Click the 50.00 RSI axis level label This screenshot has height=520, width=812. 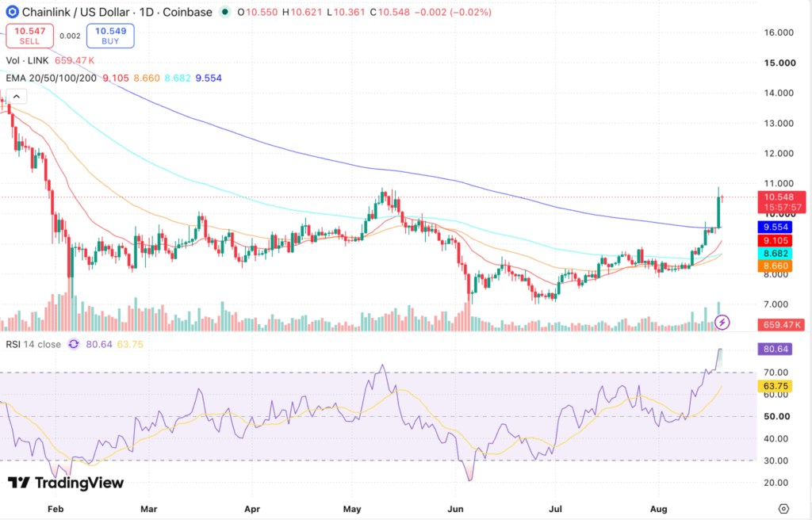tap(777, 416)
